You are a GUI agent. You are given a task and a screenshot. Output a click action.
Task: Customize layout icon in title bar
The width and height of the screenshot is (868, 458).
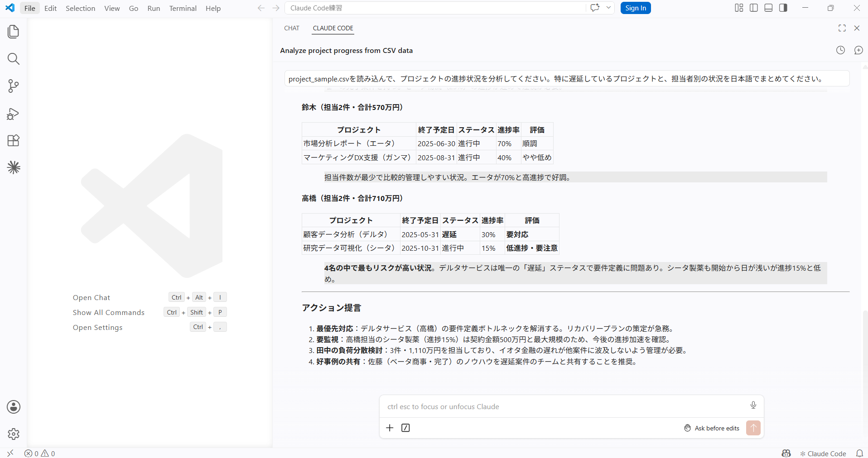coord(739,8)
